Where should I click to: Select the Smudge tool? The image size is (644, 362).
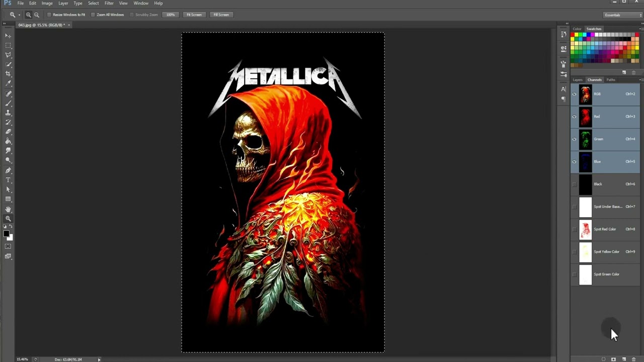click(x=8, y=151)
